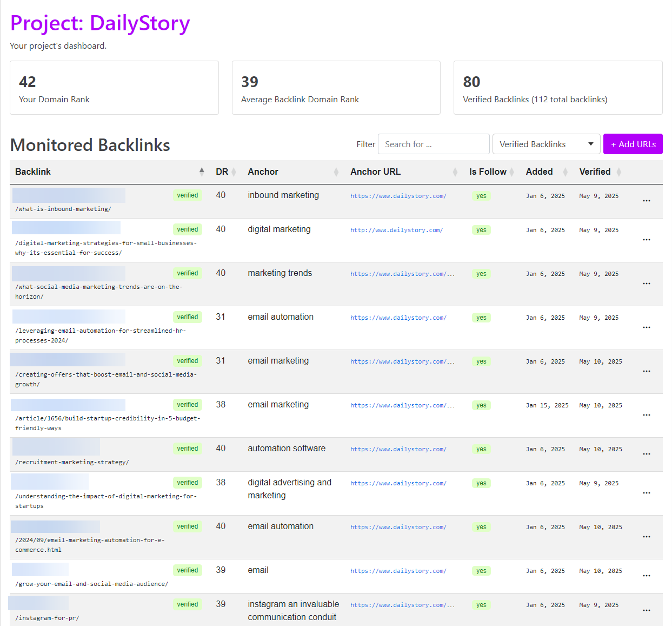672x626 pixels.
Task: Open actions menu for leveraging-email-automation backlink
Action: (646, 327)
